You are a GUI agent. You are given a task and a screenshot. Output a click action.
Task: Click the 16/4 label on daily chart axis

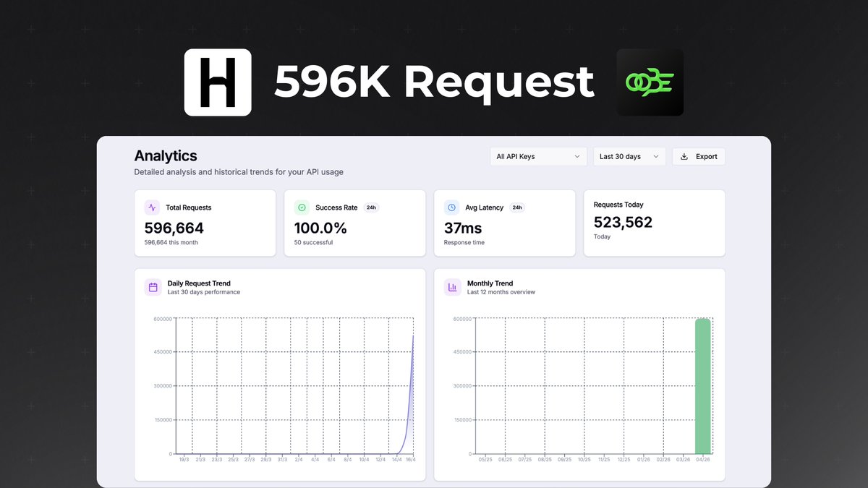pos(411,459)
